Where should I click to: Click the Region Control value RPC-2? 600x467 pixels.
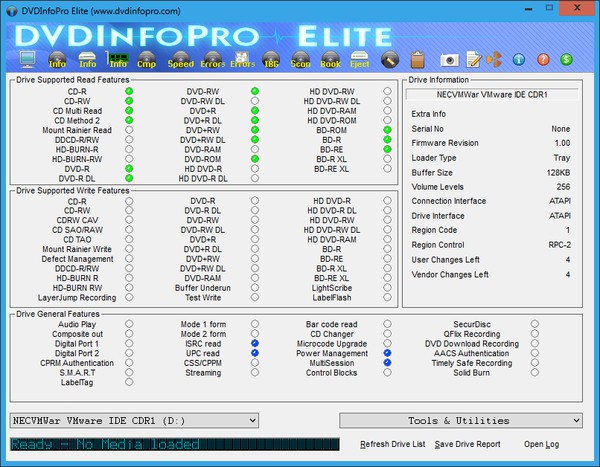pos(559,245)
